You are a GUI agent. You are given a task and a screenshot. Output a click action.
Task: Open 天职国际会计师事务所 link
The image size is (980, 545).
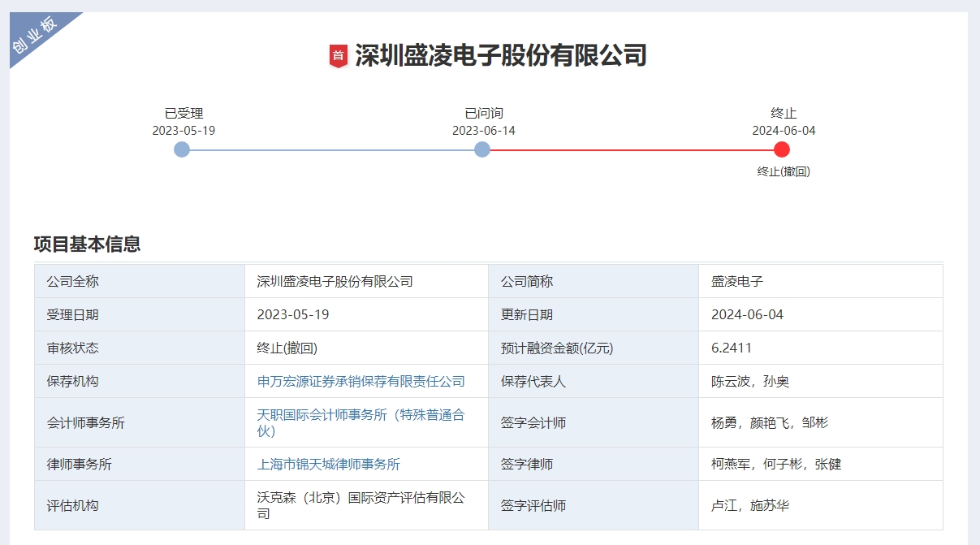click(x=361, y=422)
